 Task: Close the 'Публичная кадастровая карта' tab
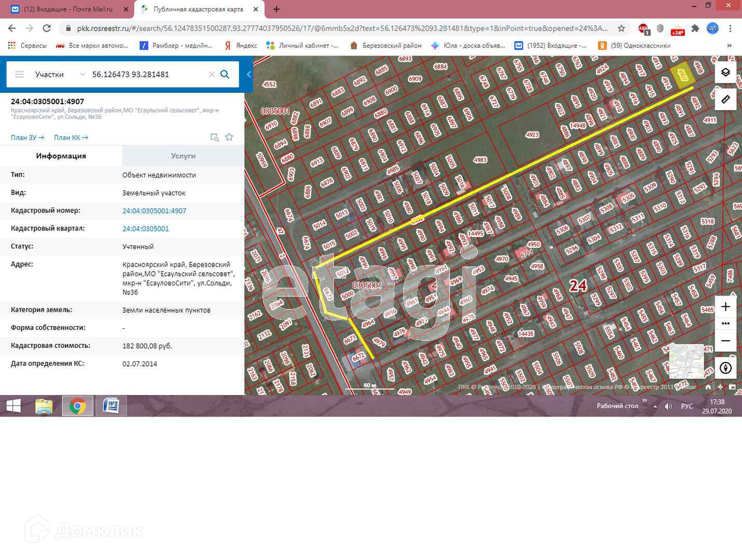click(256, 9)
